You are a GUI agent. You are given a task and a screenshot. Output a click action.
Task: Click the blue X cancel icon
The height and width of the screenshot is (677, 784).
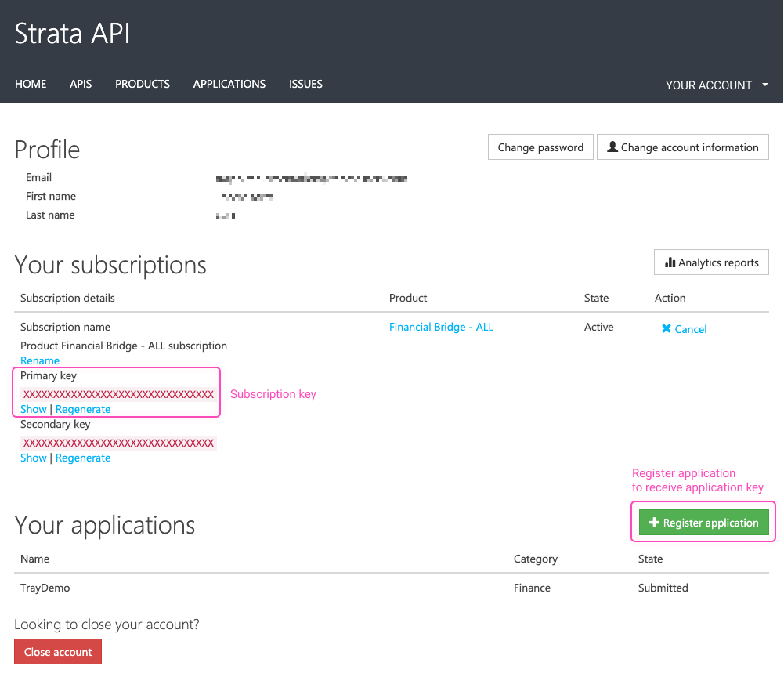point(666,329)
